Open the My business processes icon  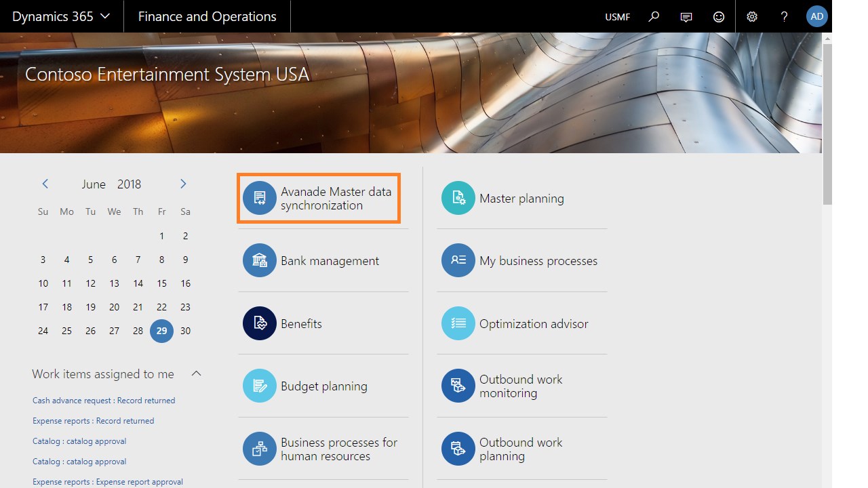(458, 261)
